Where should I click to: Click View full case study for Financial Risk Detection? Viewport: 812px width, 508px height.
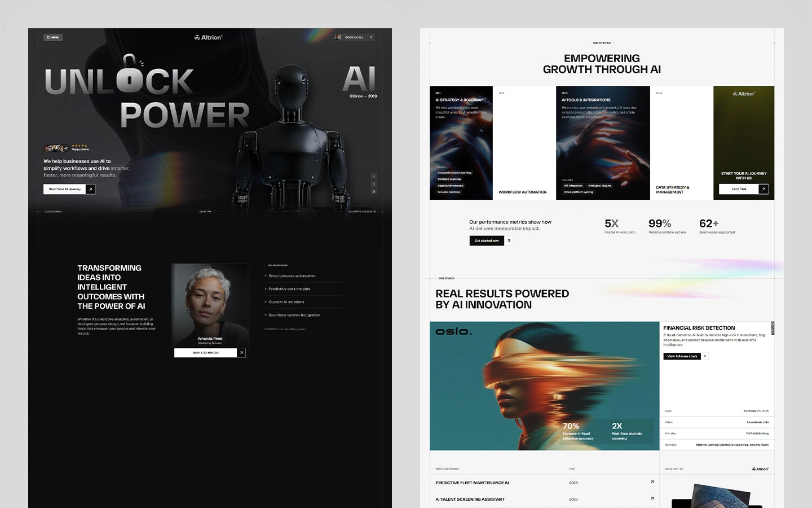click(683, 356)
